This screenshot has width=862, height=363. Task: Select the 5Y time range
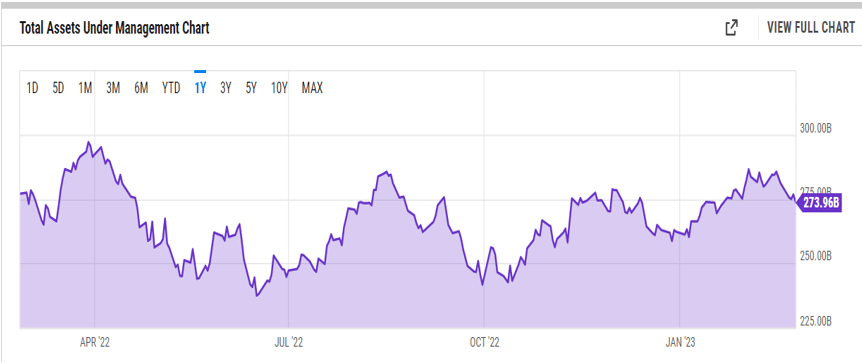[x=251, y=87]
